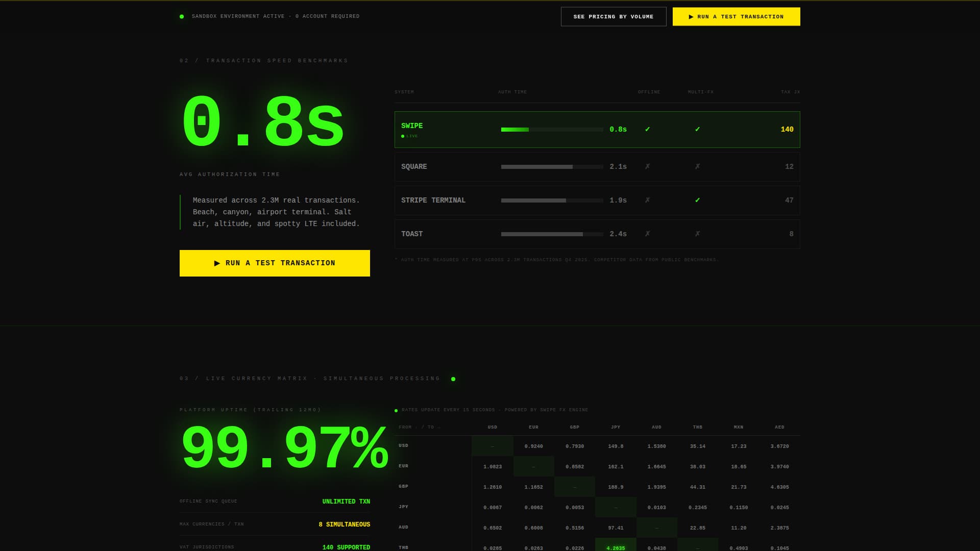
Task: Click the big 99.97% uptime figure
Action: [x=284, y=448]
